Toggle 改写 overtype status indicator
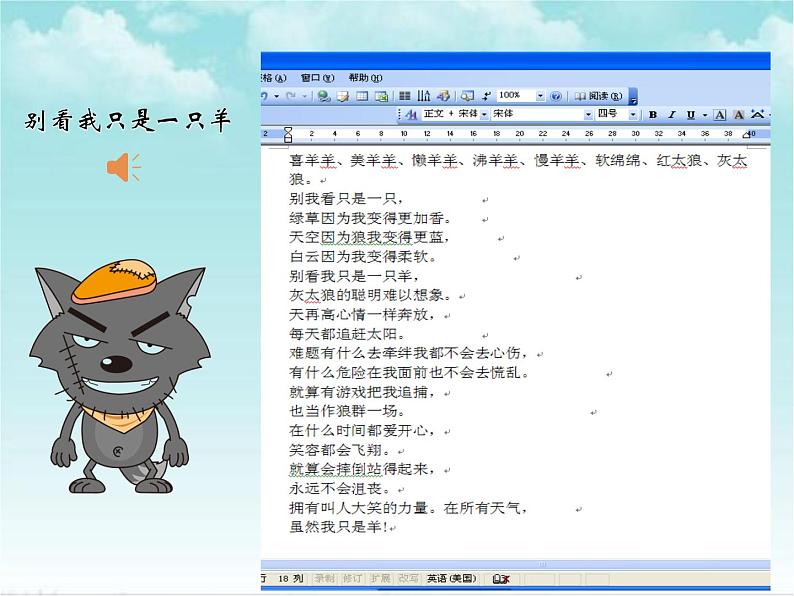Viewport: 794px width, 596px height. 408,578
